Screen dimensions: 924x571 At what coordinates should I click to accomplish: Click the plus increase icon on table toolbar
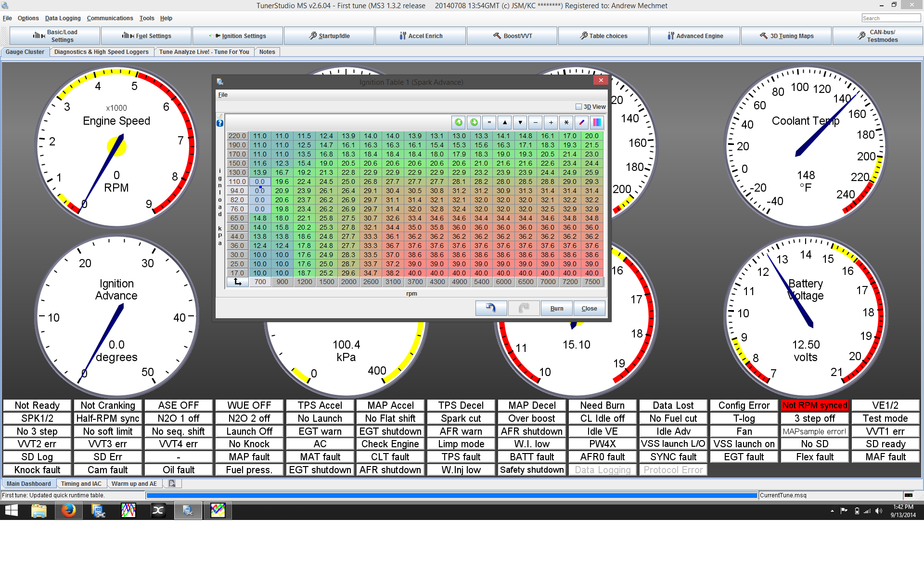click(x=551, y=122)
